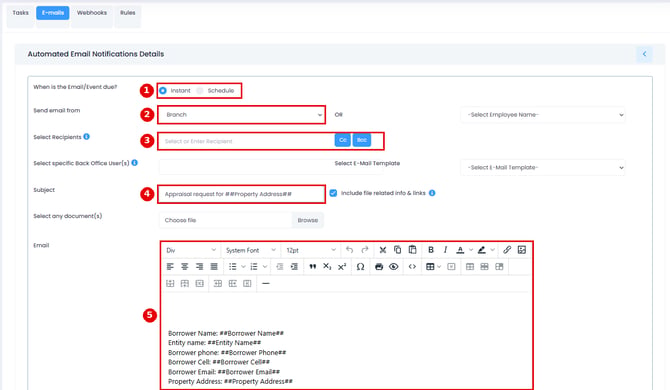The image size is (670, 390).
Task: Insert a horizontal line
Action: pyautogui.click(x=265, y=283)
